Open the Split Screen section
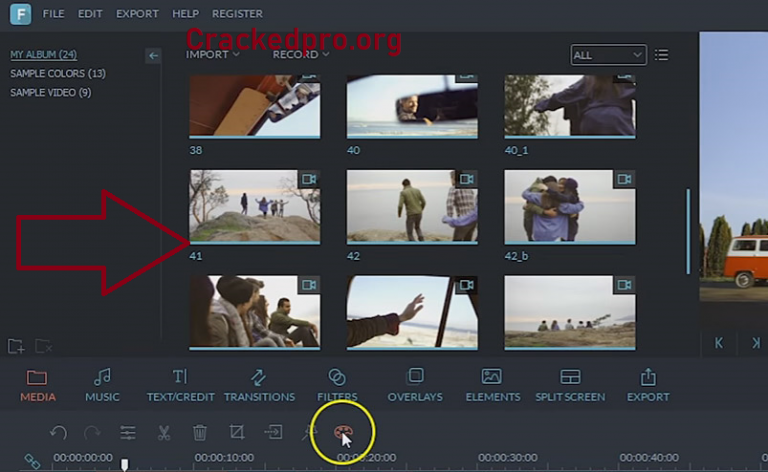Viewport: 768px width, 472px height. tap(569, 385)
